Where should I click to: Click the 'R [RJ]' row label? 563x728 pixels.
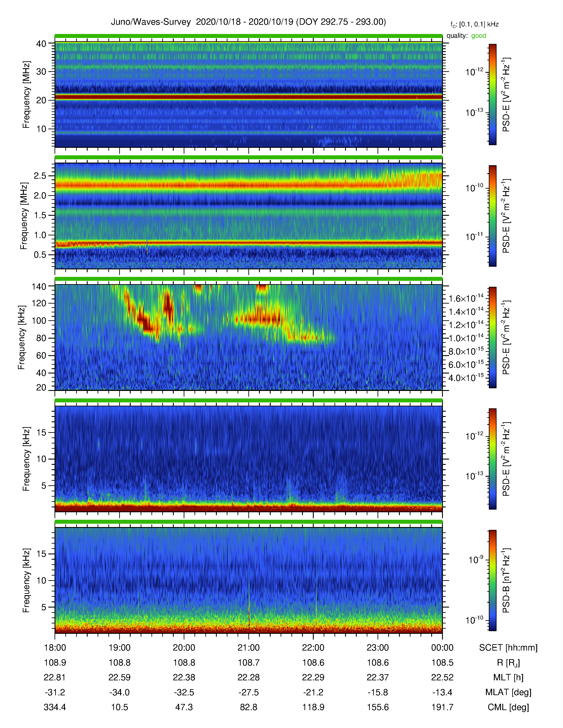pyautogui.click(x=508, y=663)
